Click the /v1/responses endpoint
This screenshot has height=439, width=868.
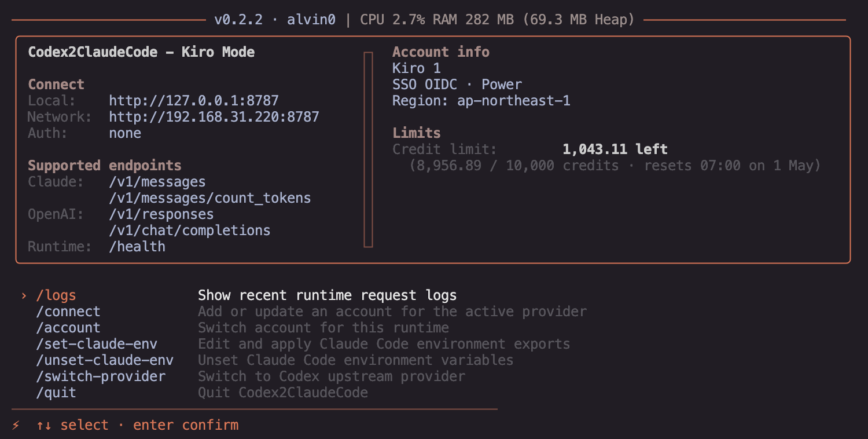tap(161, 214)
